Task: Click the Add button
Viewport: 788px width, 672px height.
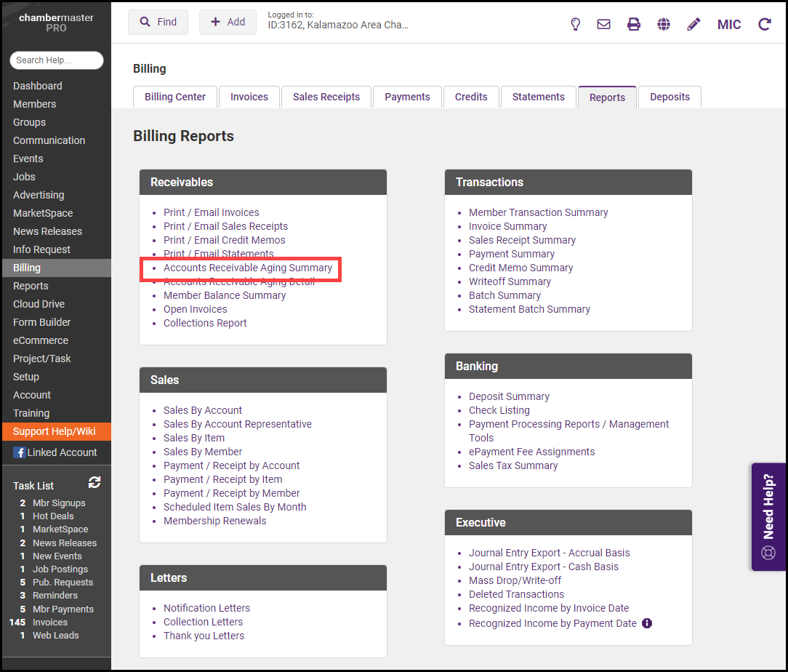Action: click(228, 22)
